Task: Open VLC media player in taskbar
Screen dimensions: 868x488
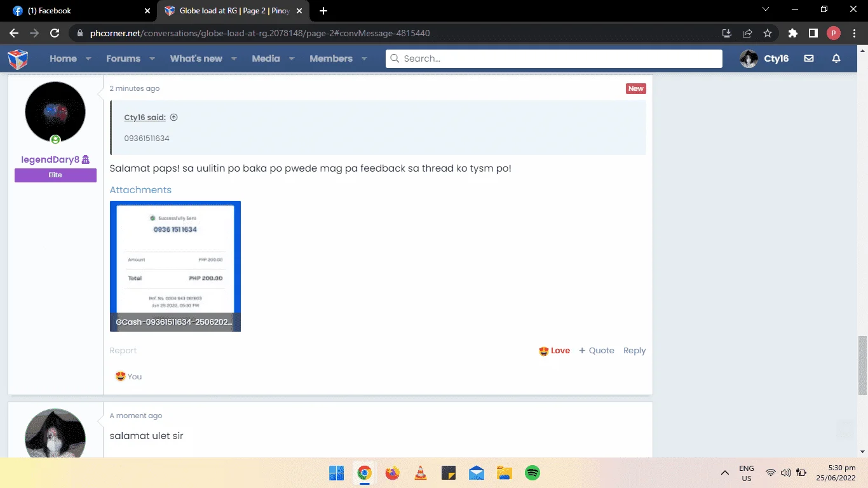Action: pyautogui.click(x=420, y=473)
